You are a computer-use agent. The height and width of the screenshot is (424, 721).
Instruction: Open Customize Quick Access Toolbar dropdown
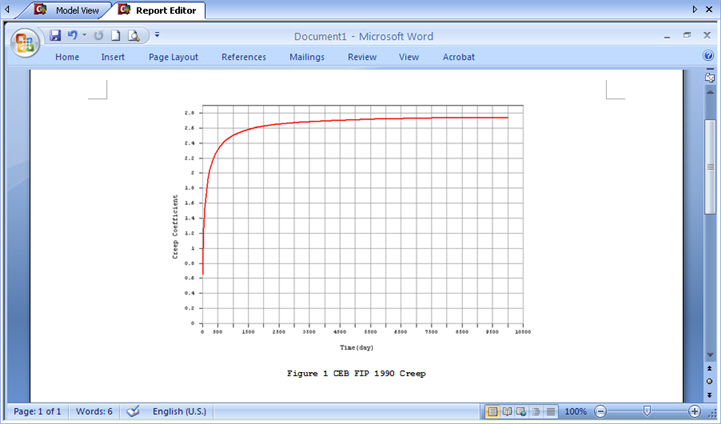click(x=157, y=35)
